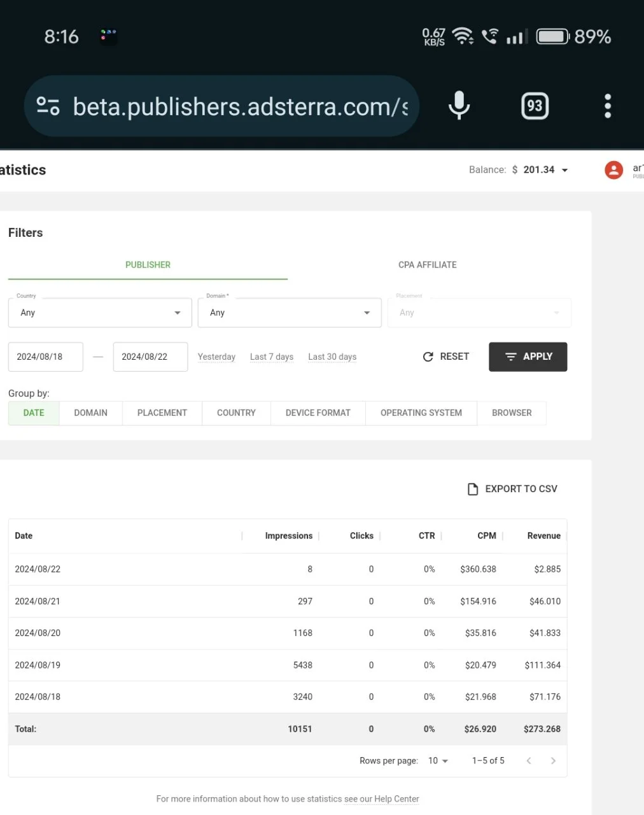Expand the Balance dropdown arrow

(x=564, y=170)
